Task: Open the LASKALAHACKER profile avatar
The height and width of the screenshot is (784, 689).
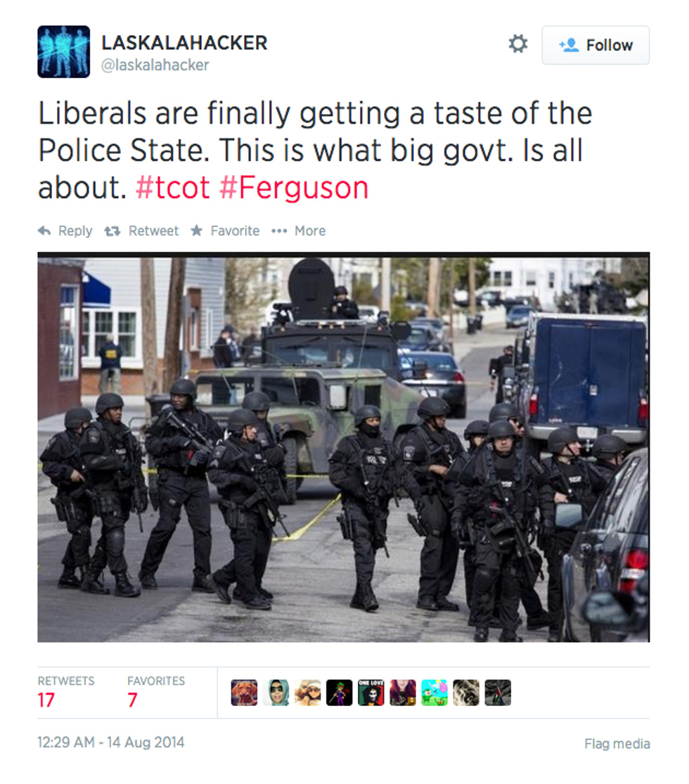Action: pos(63,51)
